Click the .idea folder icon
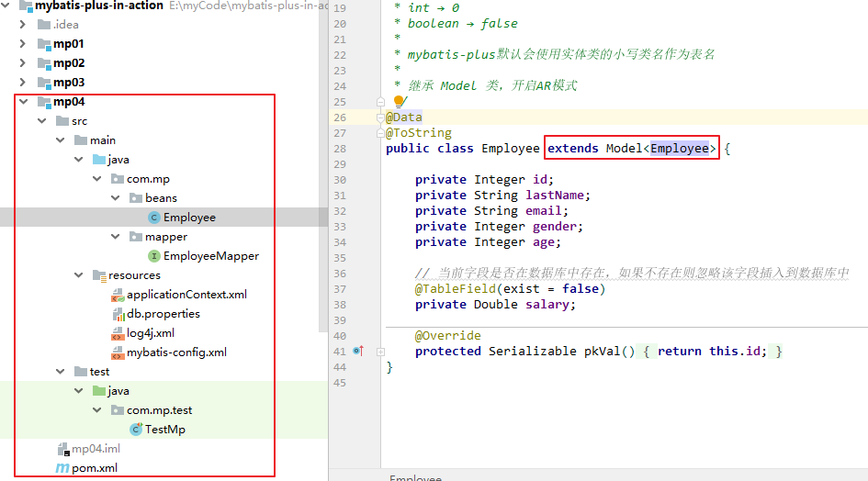 click(44, 25)
